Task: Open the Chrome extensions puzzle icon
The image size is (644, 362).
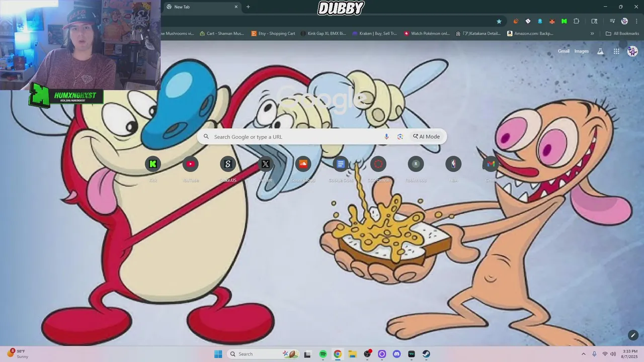Action: click(x=577, y=21)
